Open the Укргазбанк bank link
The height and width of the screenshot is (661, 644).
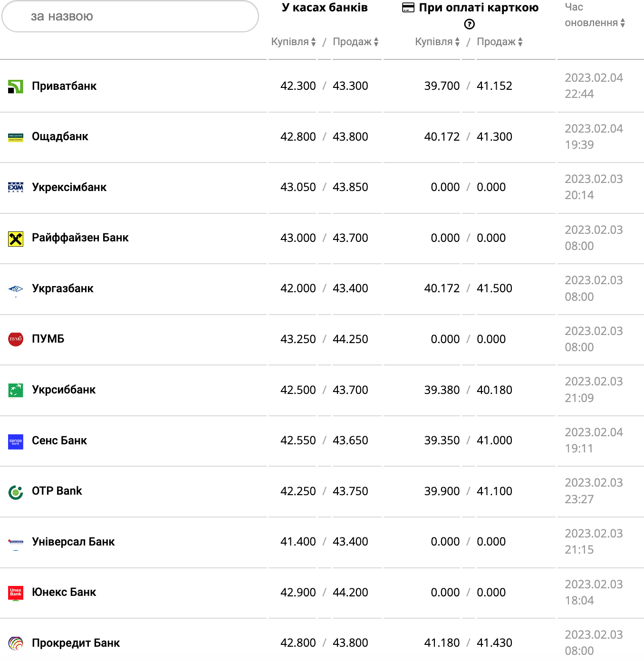click(63, 288)
